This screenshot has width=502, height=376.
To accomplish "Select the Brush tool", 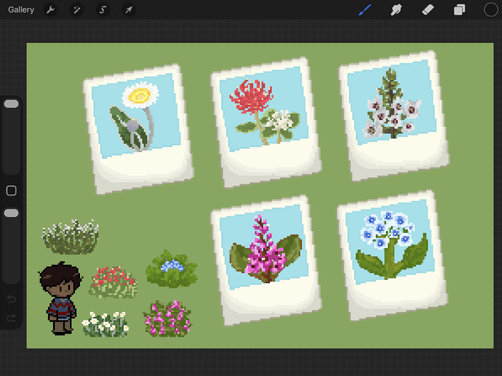I will [365, 10].
